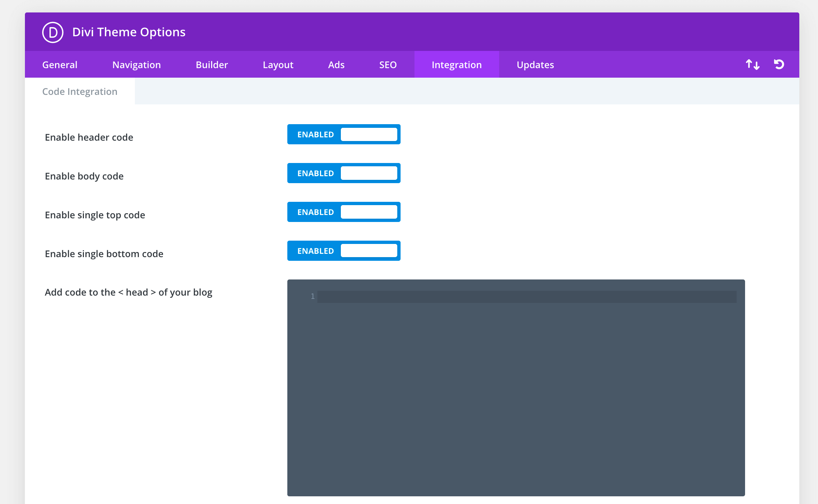Go to the Layout tab
Viewport: 818px width, 504px height.
[x=278, y=65]
